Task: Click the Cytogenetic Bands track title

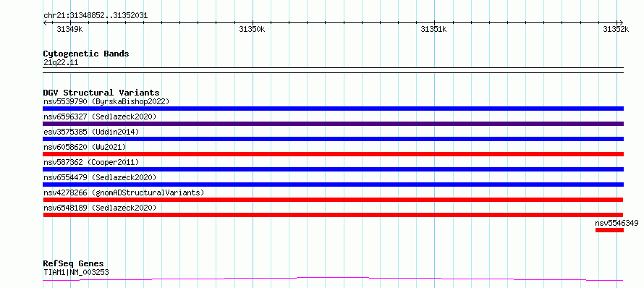Action: pos(86,54)
